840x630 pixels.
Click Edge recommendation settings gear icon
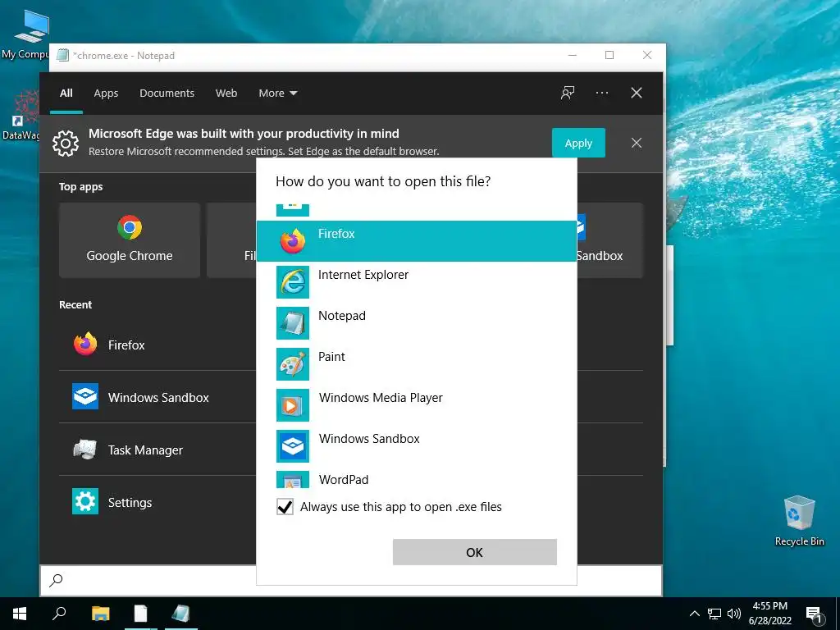(66, 143)
